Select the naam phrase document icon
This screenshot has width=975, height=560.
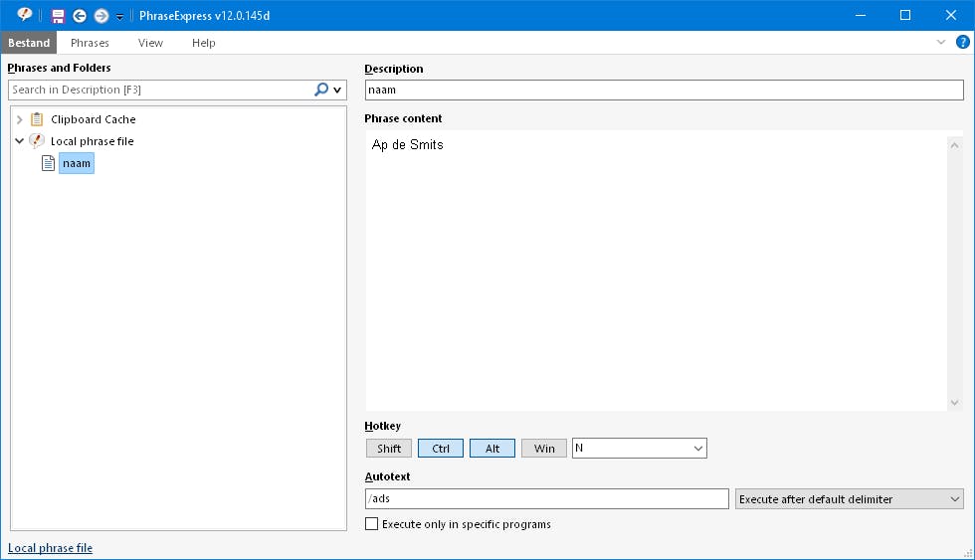point(48,163)
